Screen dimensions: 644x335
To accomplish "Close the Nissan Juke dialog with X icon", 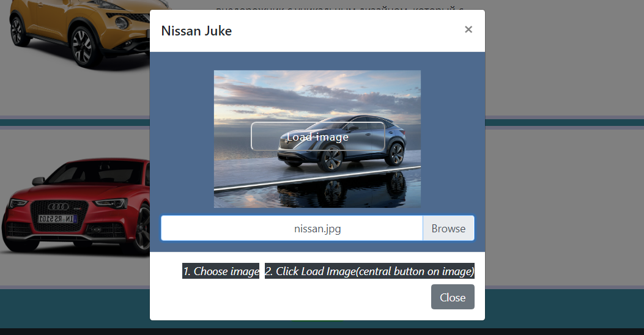I will [x=468, y=29].
